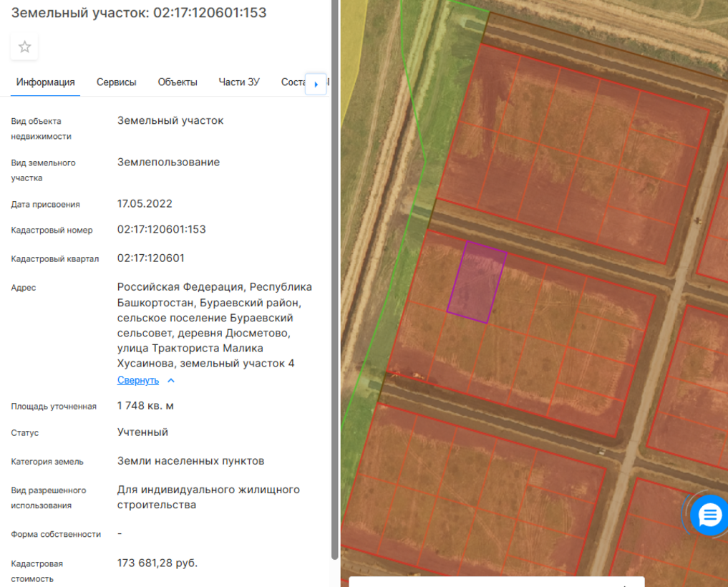Open the chat support bubble
Screen dimensions: 728x587
pos(709,514)
